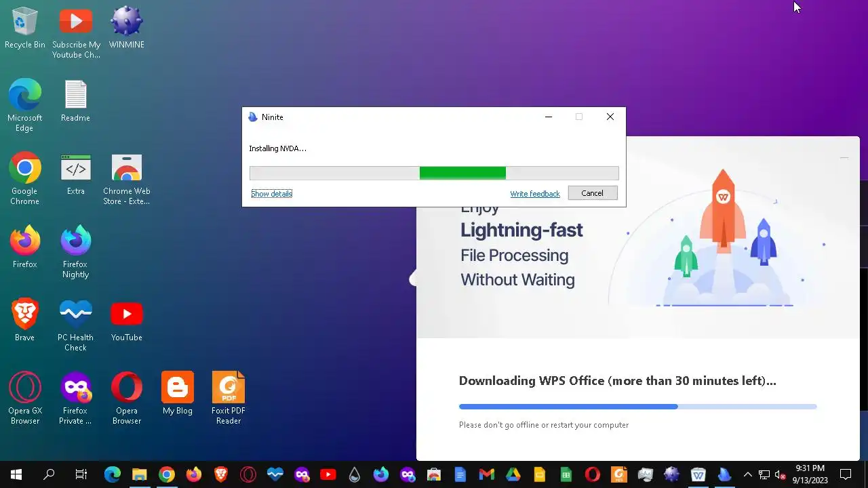Click Write feedback link in Ninite
Viewport: 868px width, 488px height.
[x=535, y=194]
